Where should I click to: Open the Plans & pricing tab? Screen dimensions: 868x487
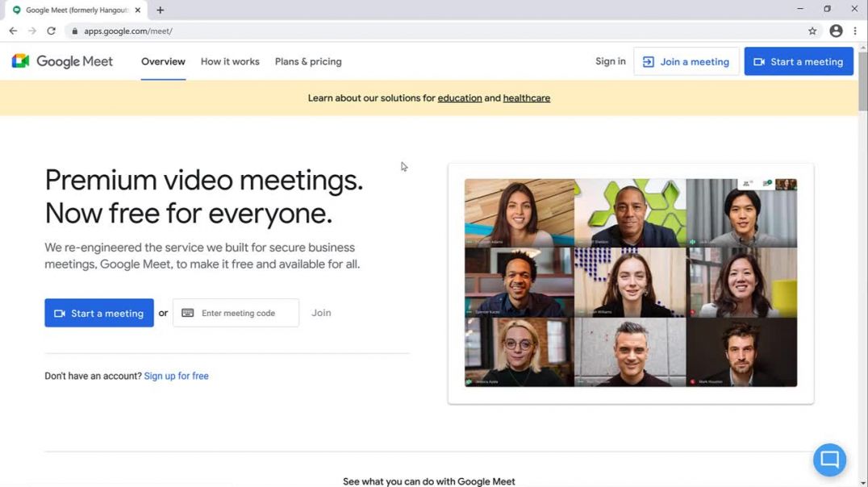[308, 61]
